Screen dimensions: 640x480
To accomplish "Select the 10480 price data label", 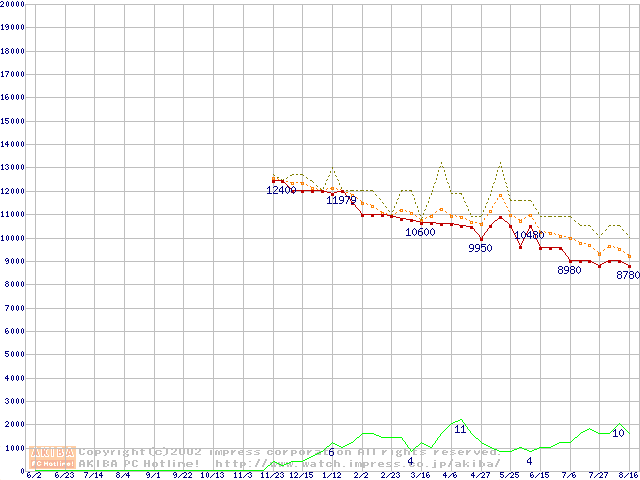I will point(529,235).
